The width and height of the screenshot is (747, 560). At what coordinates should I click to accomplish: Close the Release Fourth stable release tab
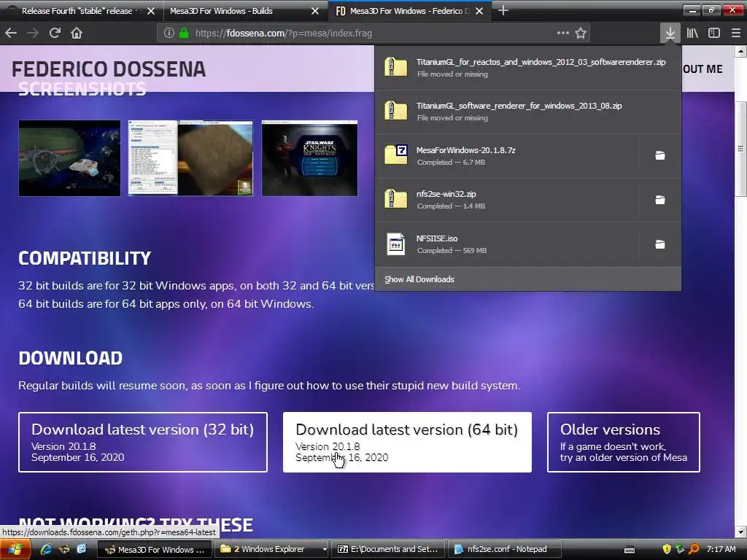(x=151, y=11)
